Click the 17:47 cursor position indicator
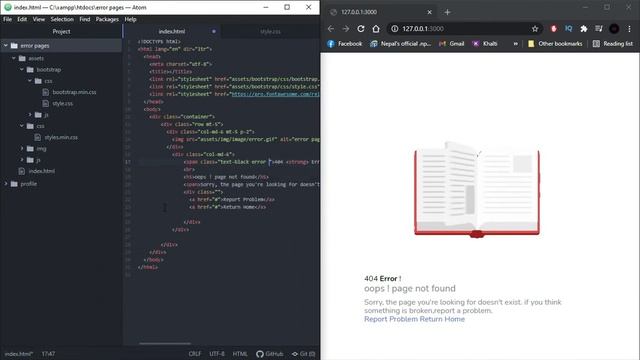 48,354
